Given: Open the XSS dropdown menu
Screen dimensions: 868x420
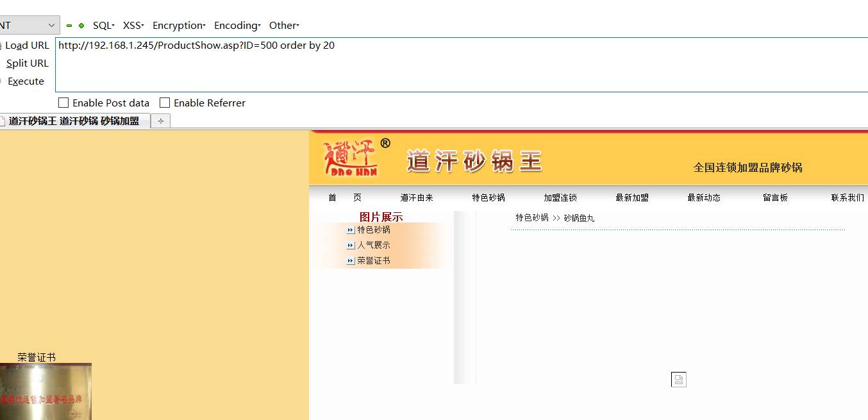Looking at the screenshot, I should click(x=133, y=26).
